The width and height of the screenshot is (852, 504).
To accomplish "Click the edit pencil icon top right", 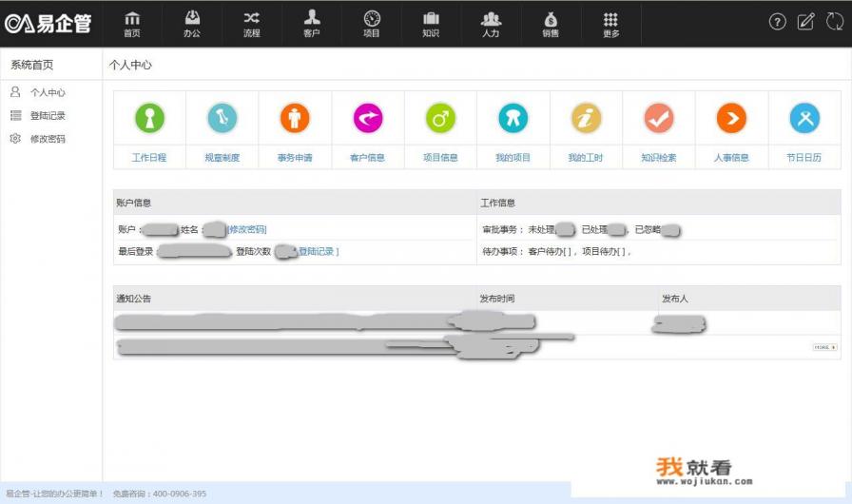I will (805, 22).
